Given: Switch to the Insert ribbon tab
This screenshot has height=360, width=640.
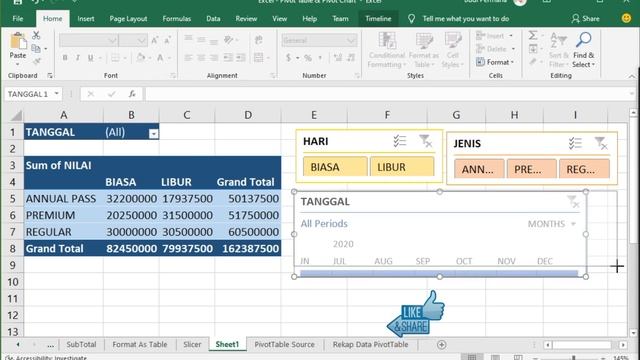Looking at the screenshot, I should tap(86, 19).
